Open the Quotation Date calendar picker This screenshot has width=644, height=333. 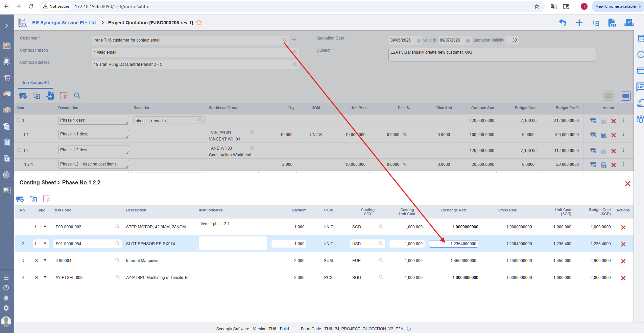tap(419, 40)
